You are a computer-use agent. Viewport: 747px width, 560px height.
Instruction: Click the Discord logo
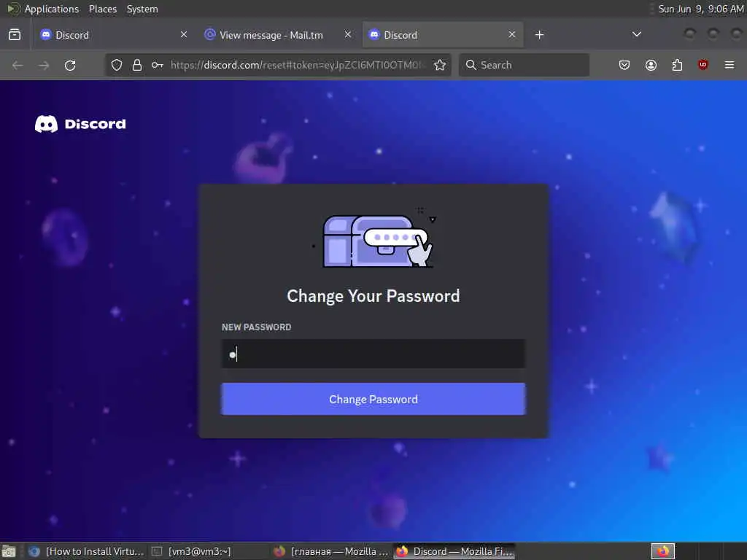(x=80, y=124)
